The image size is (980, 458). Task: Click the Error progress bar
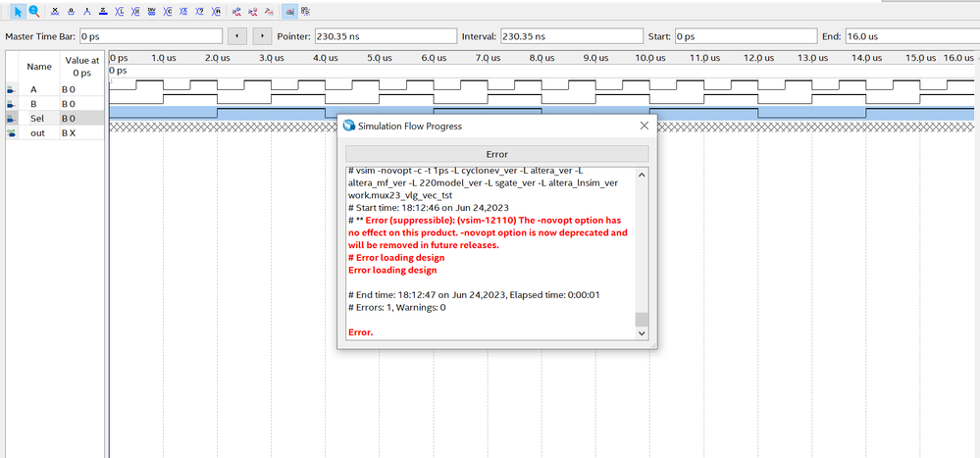[x=497, y=154]
